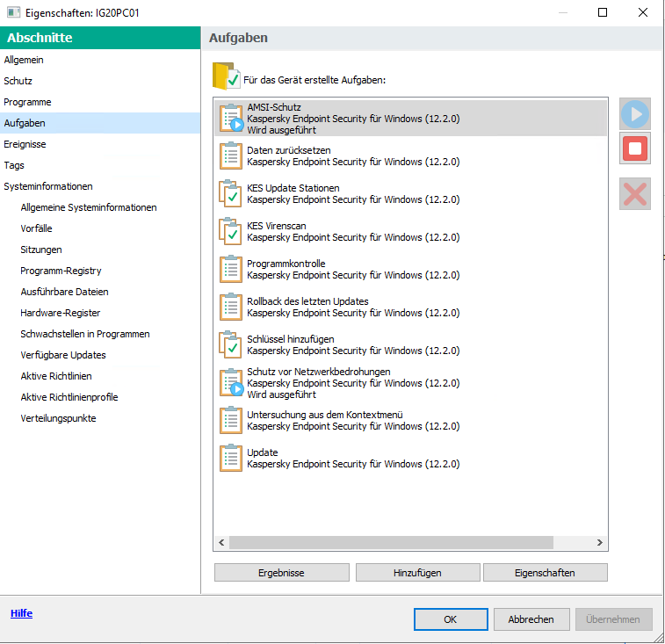The height and width of the screenshot is (644, 665).
Task: Click the KES Virenscan task icon
Action: (x=230, y=231)
